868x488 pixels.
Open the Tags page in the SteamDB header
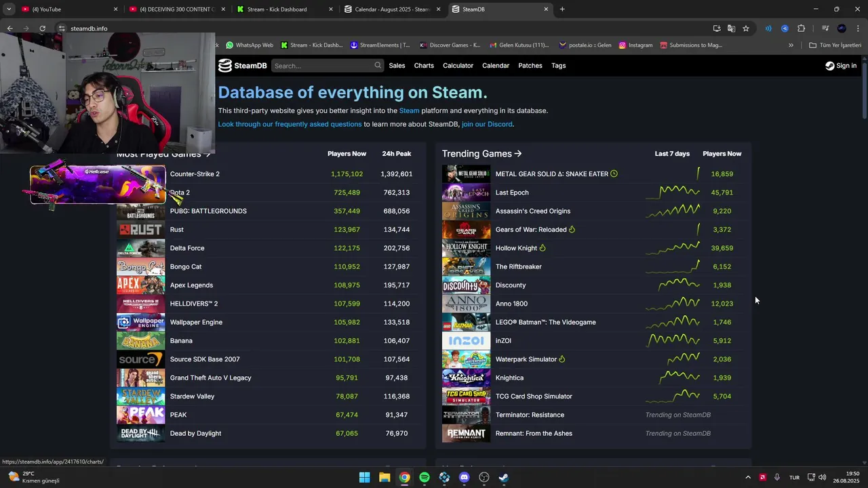[559, 66]
